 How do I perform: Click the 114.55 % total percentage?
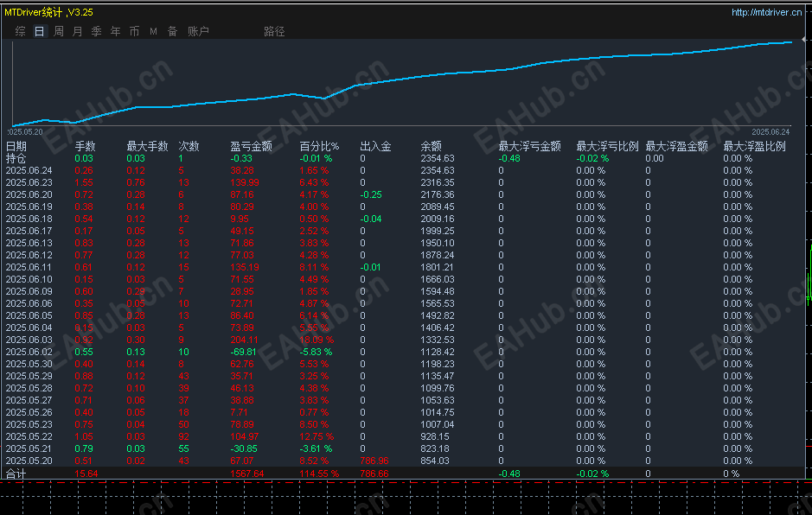pos(319,474)
